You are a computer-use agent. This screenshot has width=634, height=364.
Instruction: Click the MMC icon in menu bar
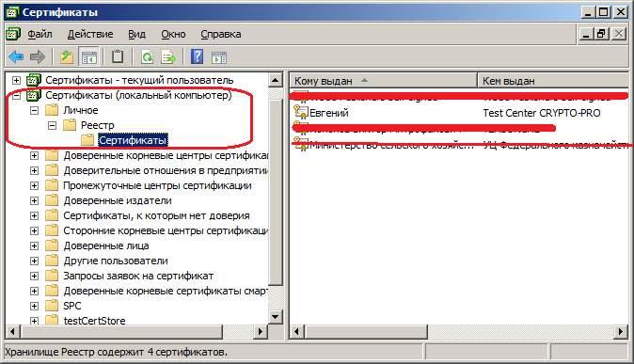click(x=13, y=35)
